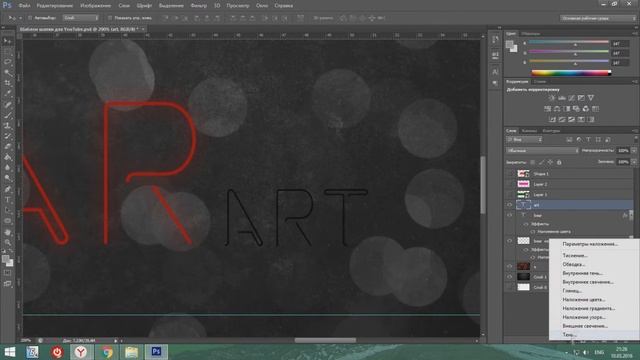Open the layer opacity dropdown arrow

point(634,151)
